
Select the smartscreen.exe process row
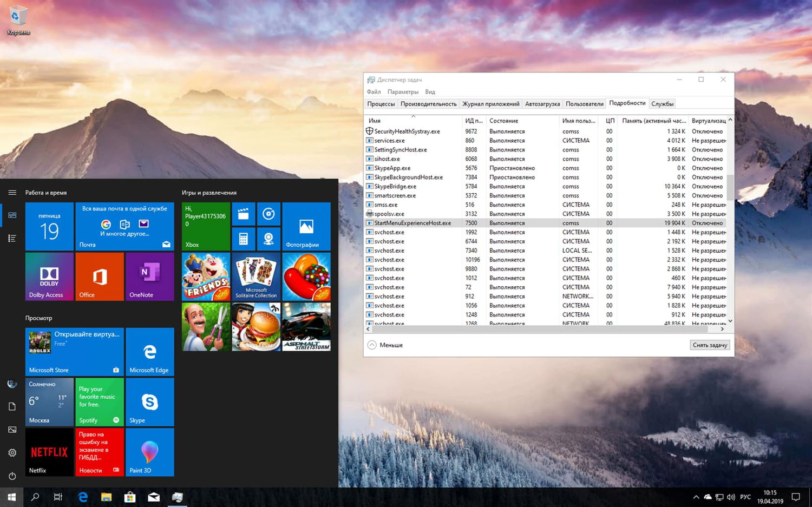click(x=545, y=195)
